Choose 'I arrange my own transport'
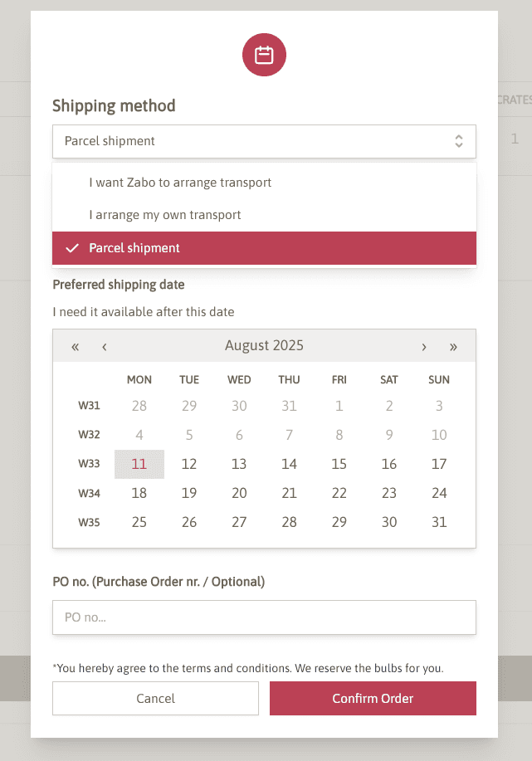 165,215
